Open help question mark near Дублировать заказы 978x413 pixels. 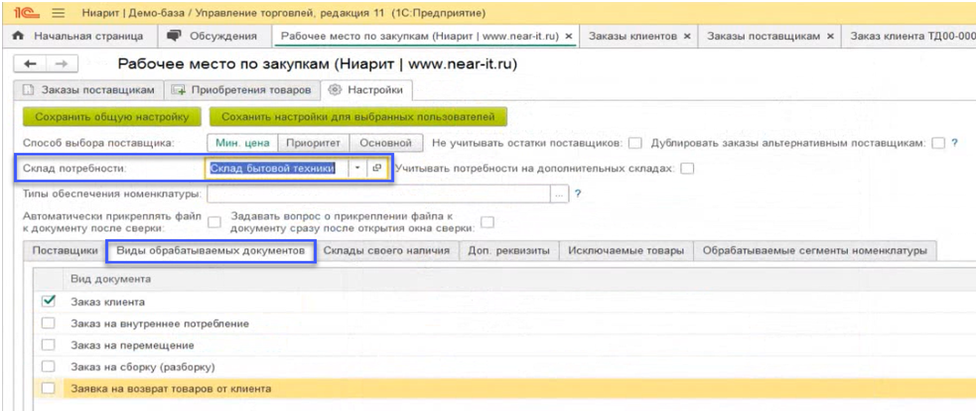[x=954, y=143]
